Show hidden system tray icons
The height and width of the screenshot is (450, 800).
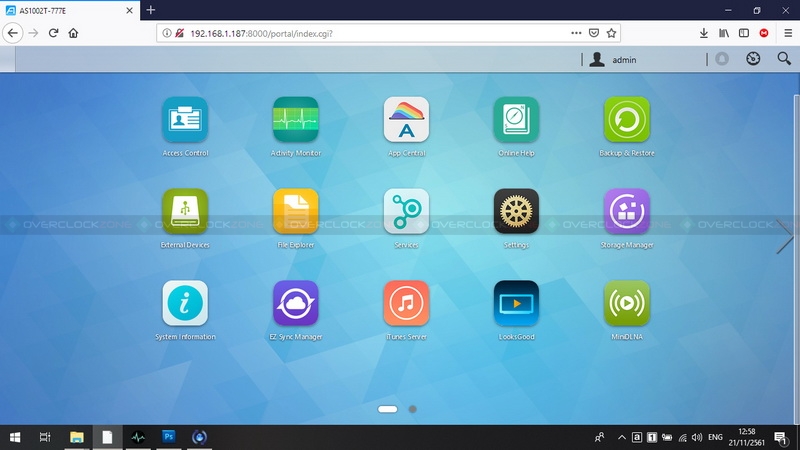(621, 437)
